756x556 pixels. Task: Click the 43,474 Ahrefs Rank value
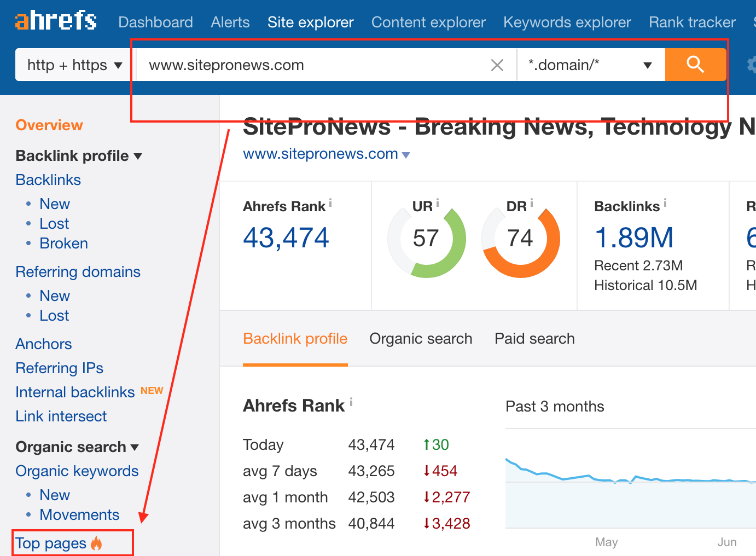point(286,238)
